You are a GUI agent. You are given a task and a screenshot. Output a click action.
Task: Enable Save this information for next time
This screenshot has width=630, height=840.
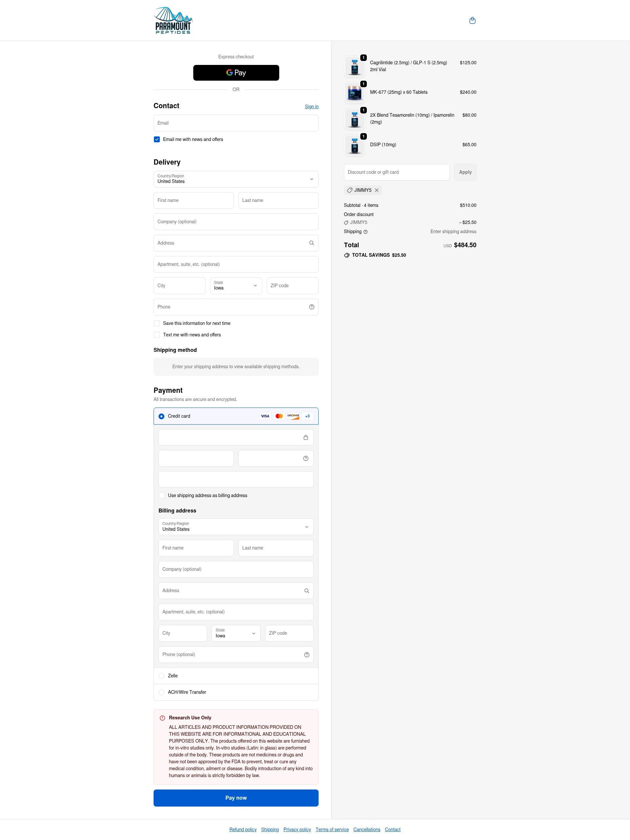[x=157, y=323]
